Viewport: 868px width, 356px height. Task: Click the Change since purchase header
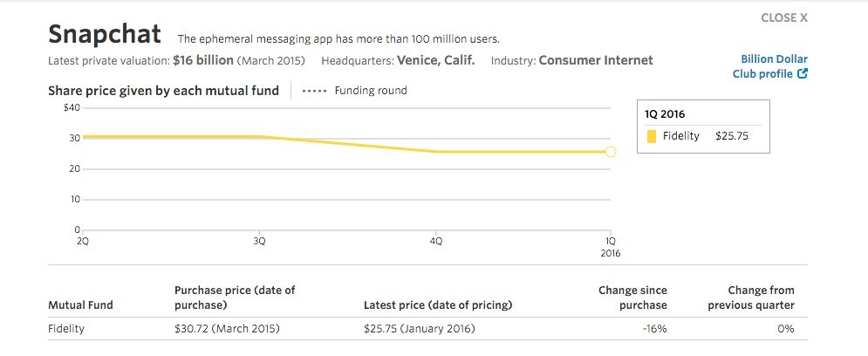click(632, 298)
